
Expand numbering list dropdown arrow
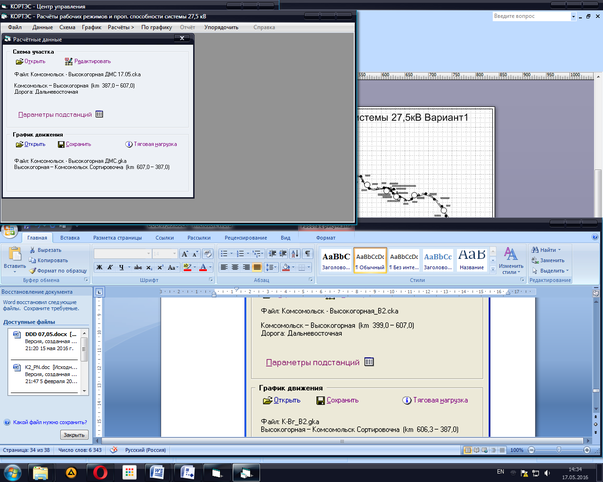(248, 254)
